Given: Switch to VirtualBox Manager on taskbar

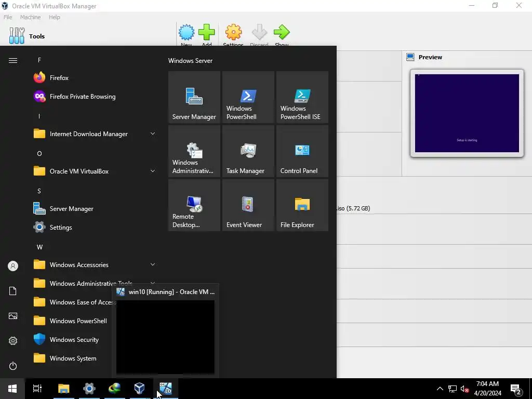Looking at the screenshot, I should (x=140, y=389).
